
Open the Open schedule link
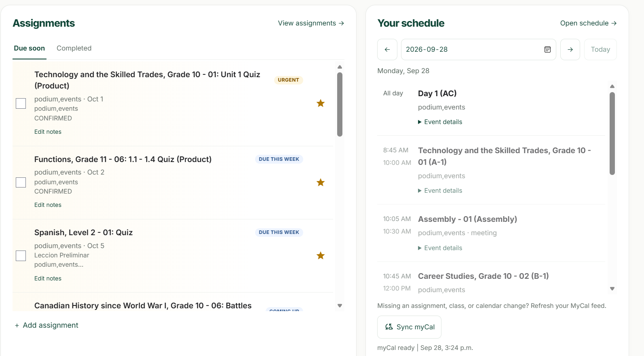click(x=588, y=23)
